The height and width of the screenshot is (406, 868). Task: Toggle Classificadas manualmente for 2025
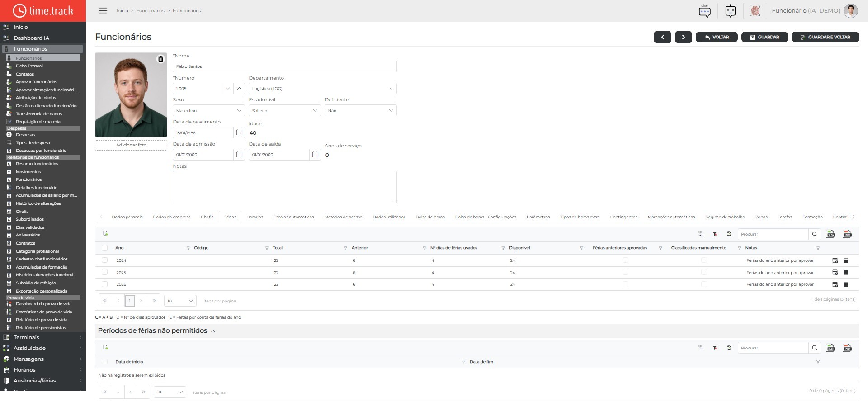coord(704,272)
